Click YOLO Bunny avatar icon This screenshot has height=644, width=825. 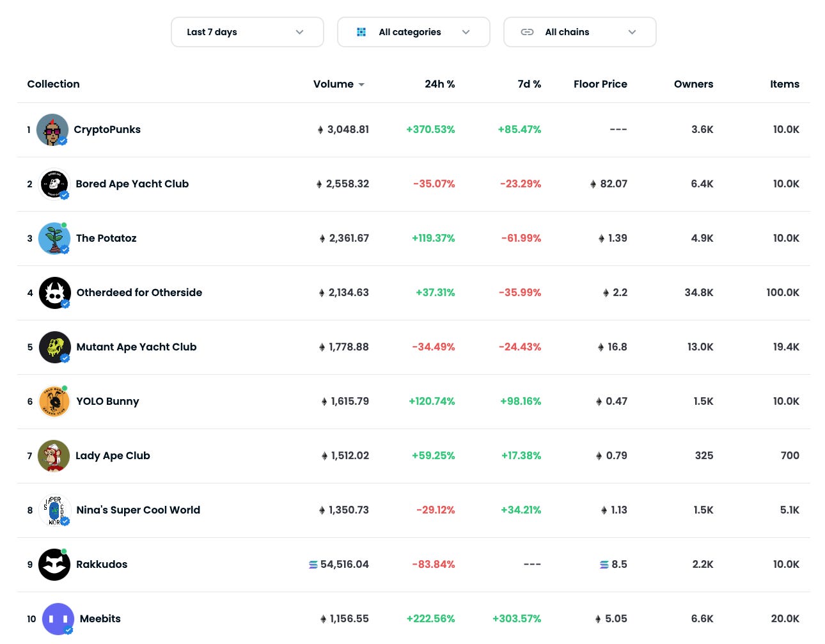54,402
